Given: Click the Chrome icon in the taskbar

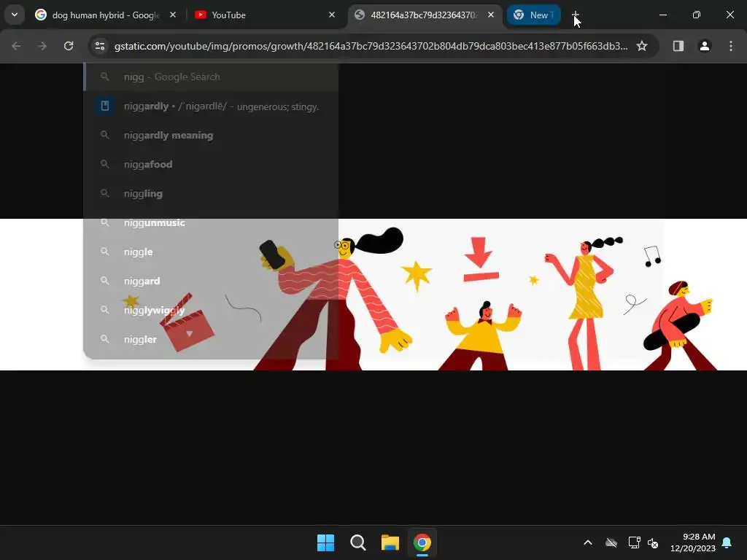Looking at the screenshot, I should pos(422,542).
